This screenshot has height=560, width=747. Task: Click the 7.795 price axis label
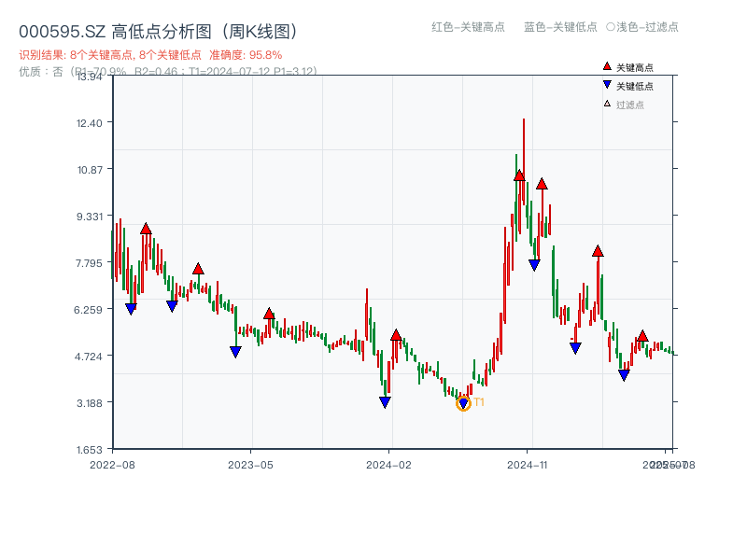[89, 263]
